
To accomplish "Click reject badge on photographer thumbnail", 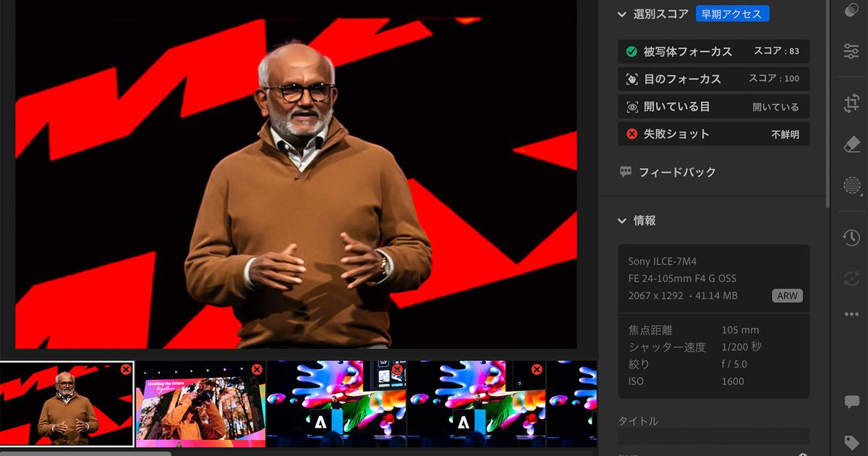I will point(256,369).
